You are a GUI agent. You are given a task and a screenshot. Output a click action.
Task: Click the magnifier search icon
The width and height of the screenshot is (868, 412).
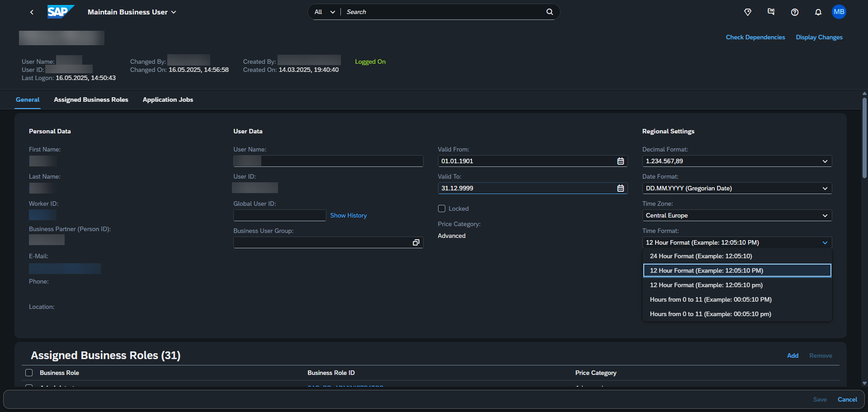550,12
